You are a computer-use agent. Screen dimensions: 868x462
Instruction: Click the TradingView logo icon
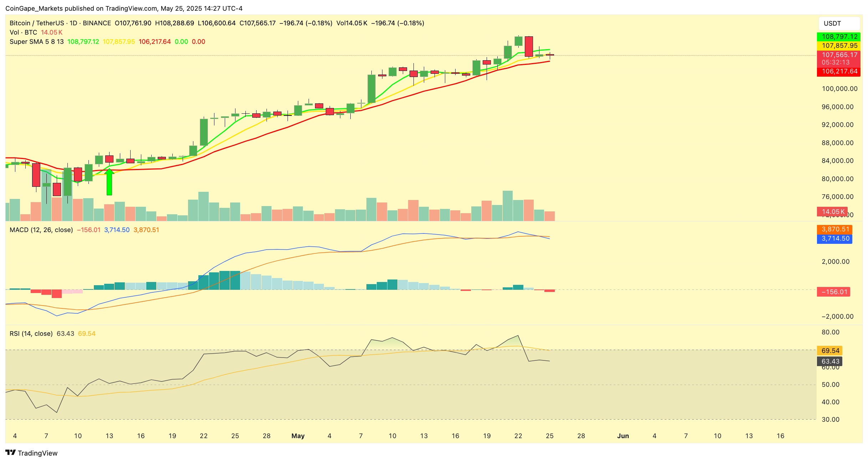pyautogui.click(x=11, y=453)
